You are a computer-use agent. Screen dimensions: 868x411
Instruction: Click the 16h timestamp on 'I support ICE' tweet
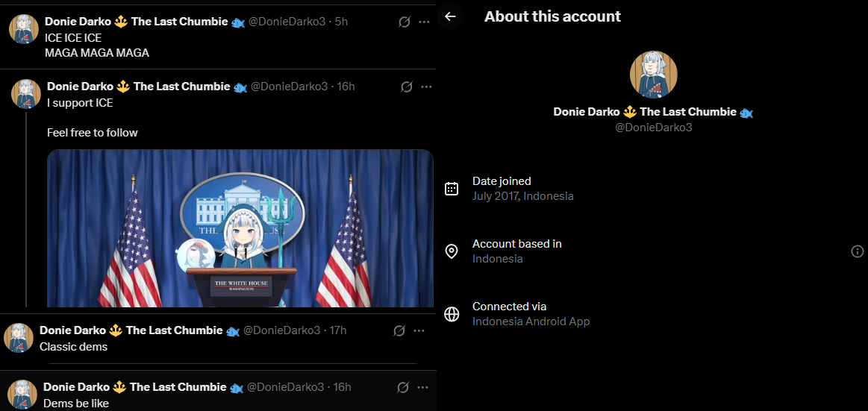346,87
